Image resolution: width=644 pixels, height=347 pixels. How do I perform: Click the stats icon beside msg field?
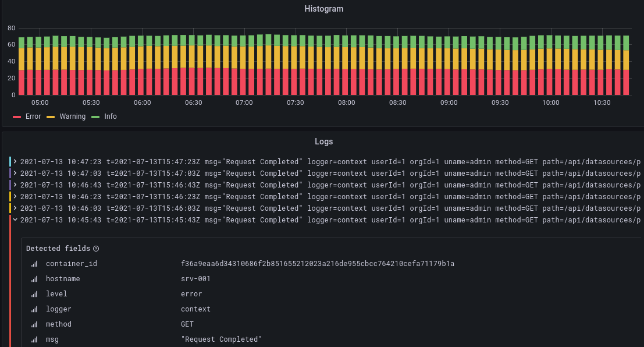pos(34,339)
